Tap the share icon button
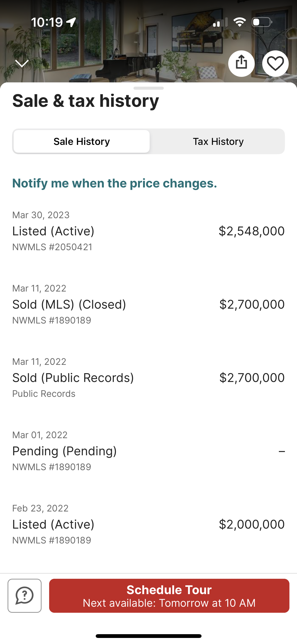Viewport: 297px width, 644px height. [241, 63]
